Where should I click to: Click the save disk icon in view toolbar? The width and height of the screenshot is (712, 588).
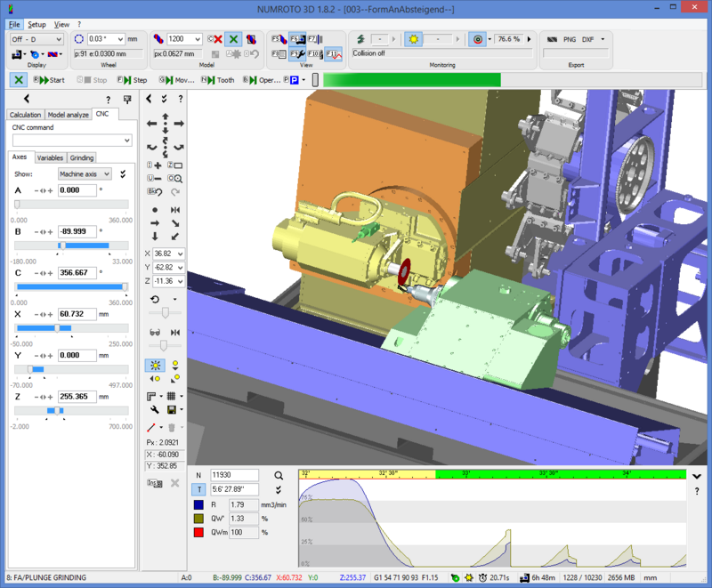tap(170, 410)
